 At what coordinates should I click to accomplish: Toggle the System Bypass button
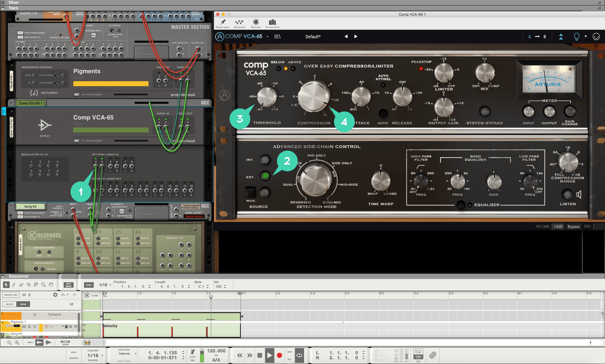[484, 111]
